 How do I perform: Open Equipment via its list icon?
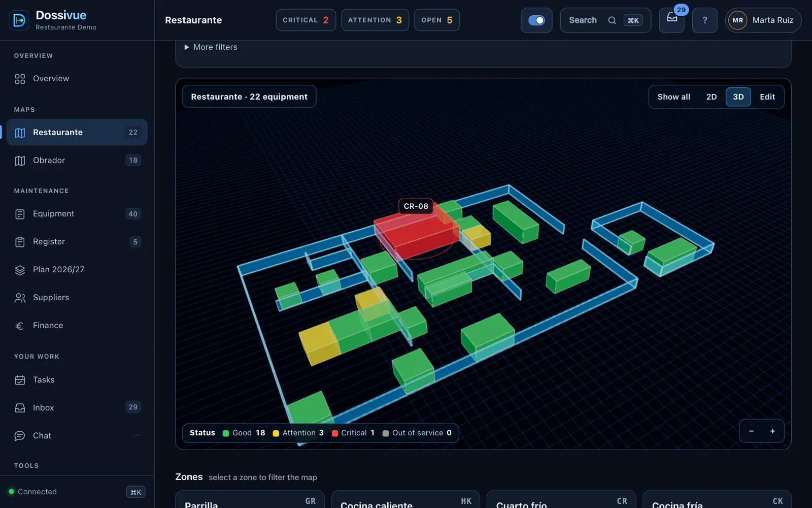click(x=20, y=214)
